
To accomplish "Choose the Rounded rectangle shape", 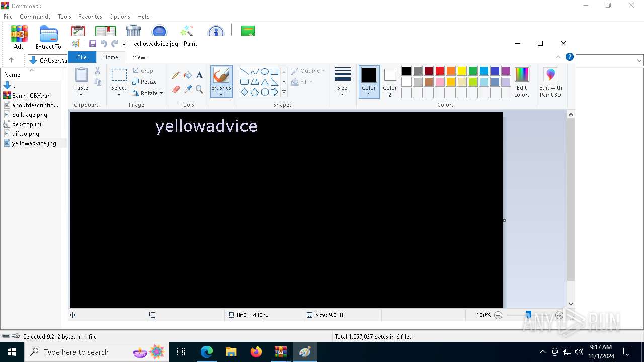I will tap(244, 82).
